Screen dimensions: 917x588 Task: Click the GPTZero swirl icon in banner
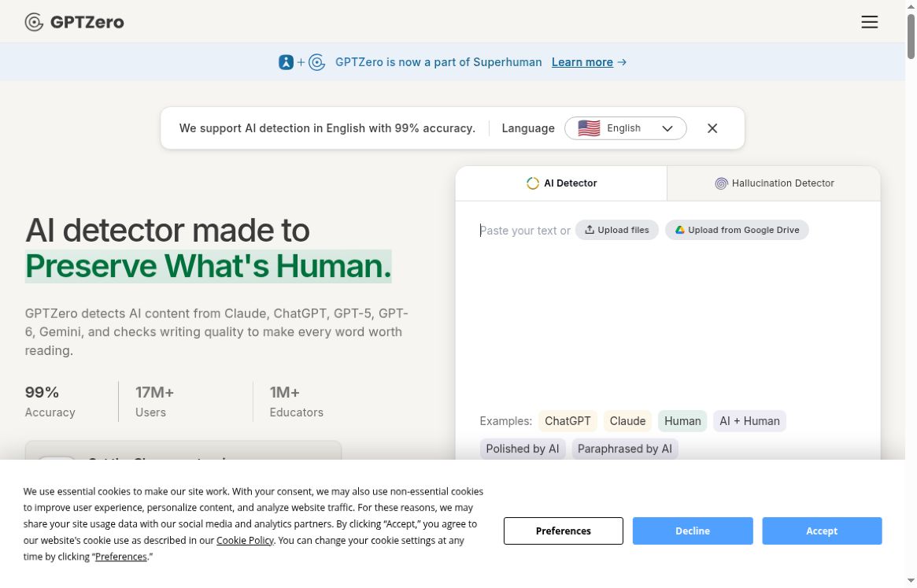point(317,62)
